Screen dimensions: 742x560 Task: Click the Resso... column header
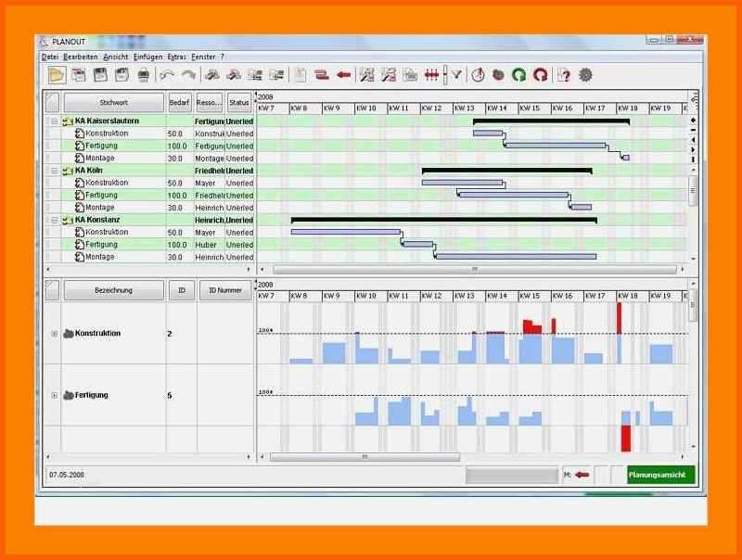[x=209, y=102]
